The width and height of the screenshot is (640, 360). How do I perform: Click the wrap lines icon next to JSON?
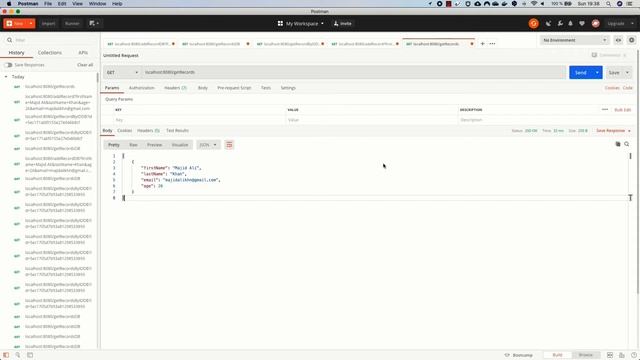pos(229,145)
